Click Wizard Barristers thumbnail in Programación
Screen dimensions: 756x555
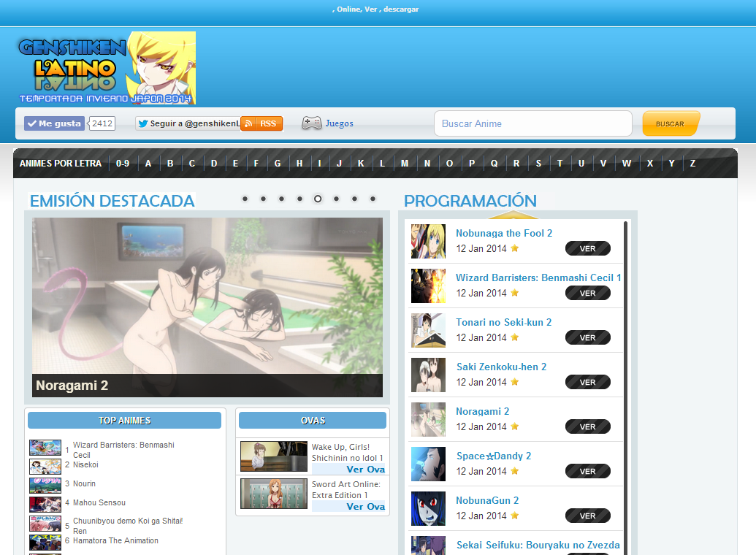click(x=428, y=286)
